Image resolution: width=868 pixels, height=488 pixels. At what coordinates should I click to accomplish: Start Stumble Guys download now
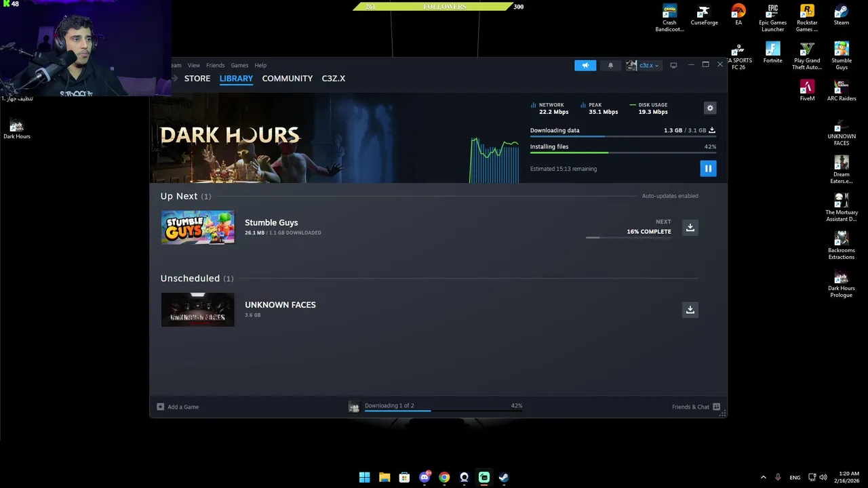[690, 227]
